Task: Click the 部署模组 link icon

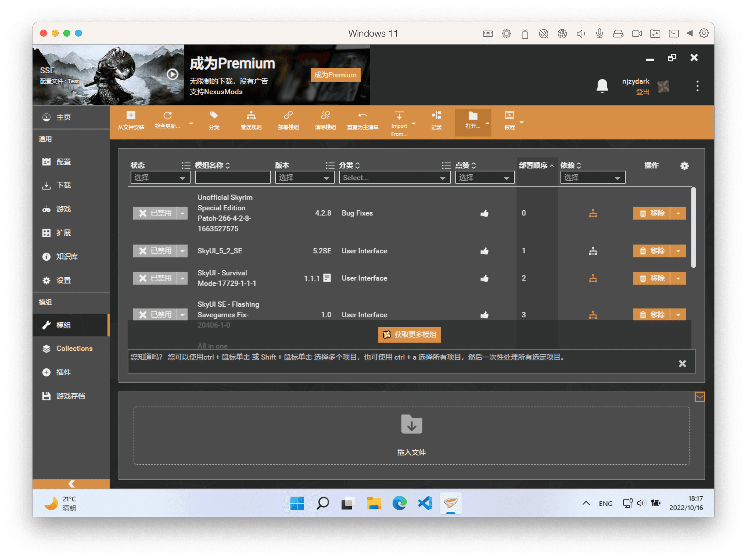Action: coord(288,116)
